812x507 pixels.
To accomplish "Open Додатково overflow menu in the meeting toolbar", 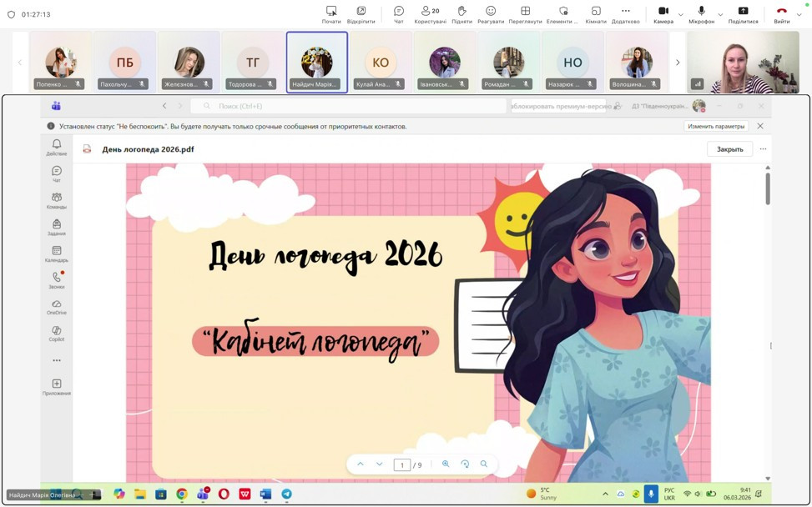I will pyautogui.click(x=625, y=12).
